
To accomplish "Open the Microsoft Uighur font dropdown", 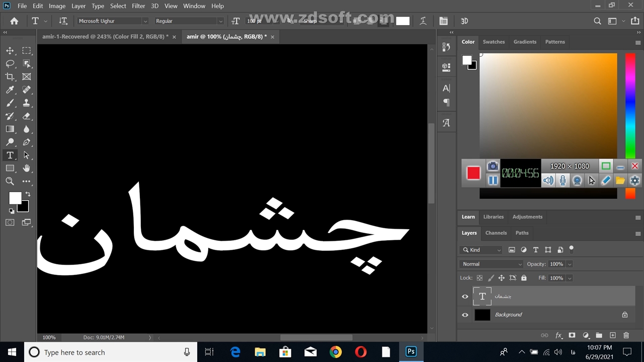I will (x=145, y=21).
